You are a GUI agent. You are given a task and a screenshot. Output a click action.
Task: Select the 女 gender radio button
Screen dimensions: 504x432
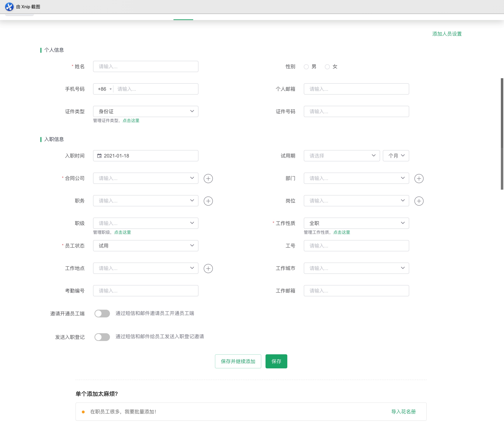click(x=327, y=67)
